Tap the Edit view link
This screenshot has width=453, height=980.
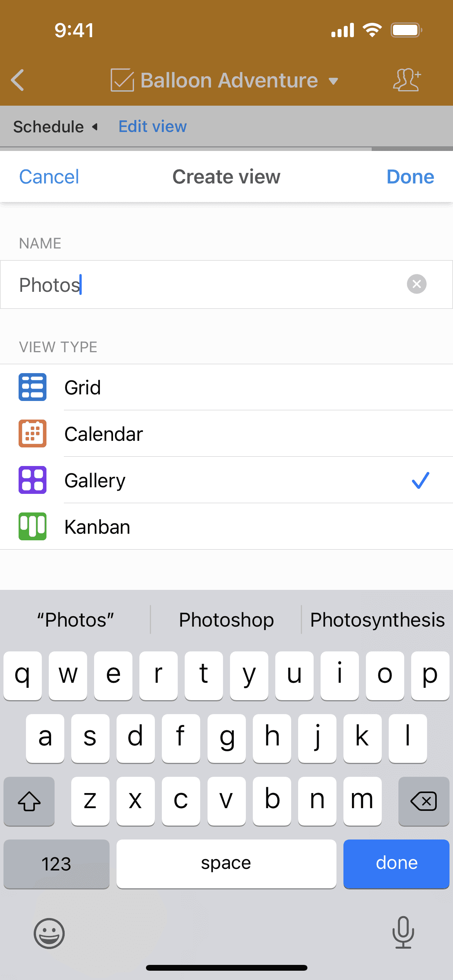pos(153,127)
